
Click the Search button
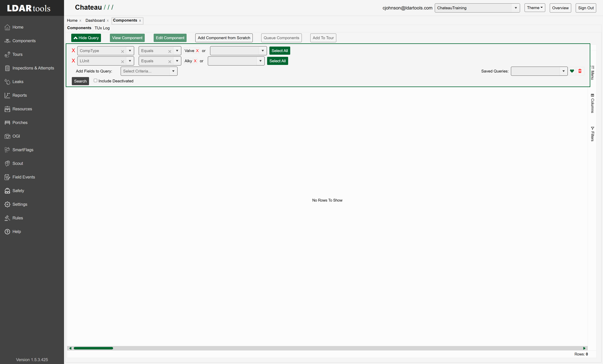(x=80, y=81)
